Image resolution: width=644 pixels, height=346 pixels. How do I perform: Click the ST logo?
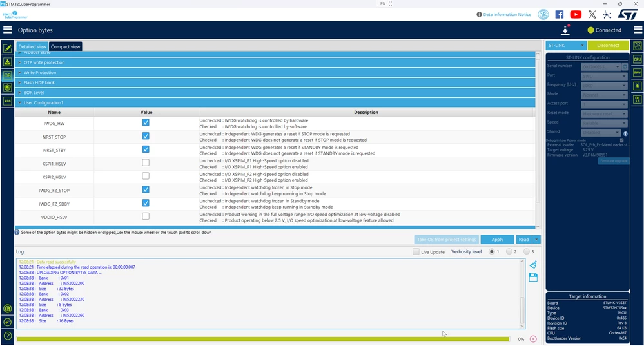tap(628, 14)
